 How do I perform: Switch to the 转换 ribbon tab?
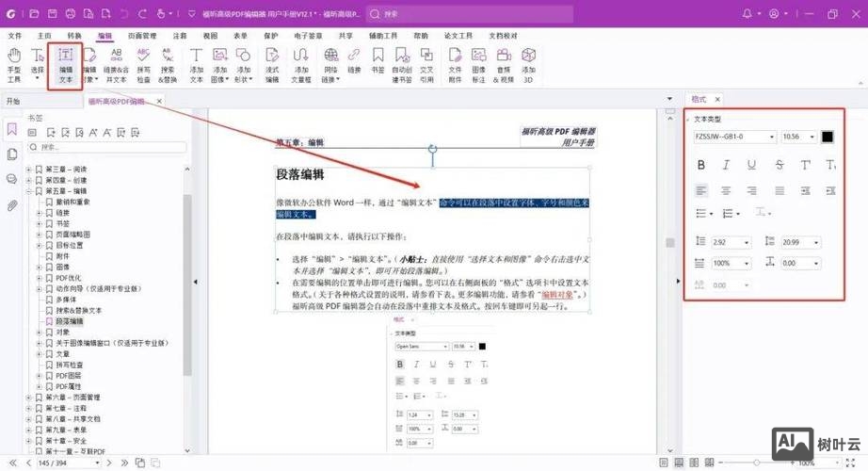point(74,36)
